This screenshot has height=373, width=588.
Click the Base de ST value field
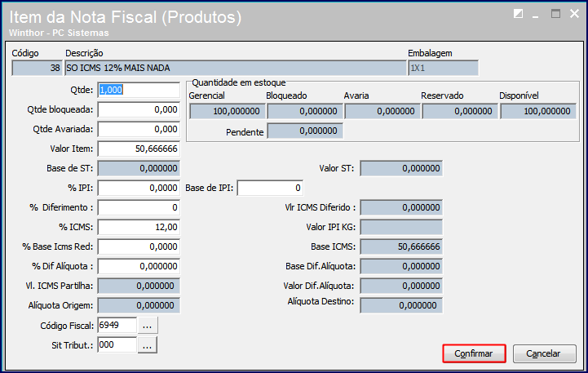139,168
